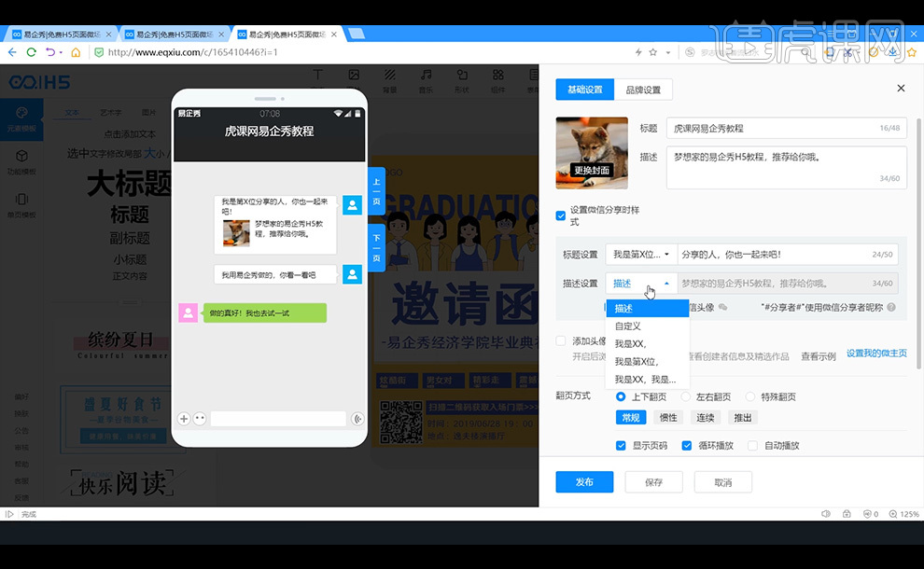Open 元素模板 palette in left sidebar

click(21, 119)
